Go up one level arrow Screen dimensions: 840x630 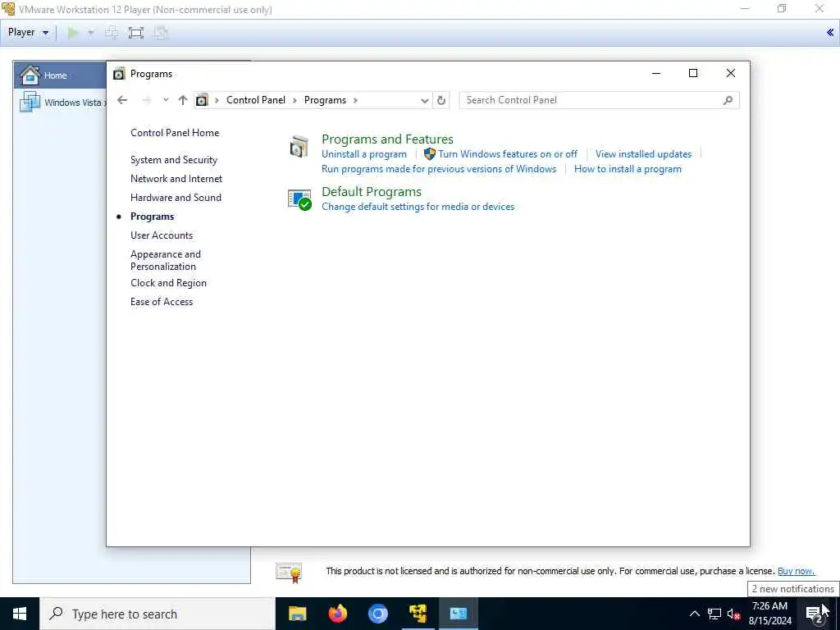[x=183, y=100]
